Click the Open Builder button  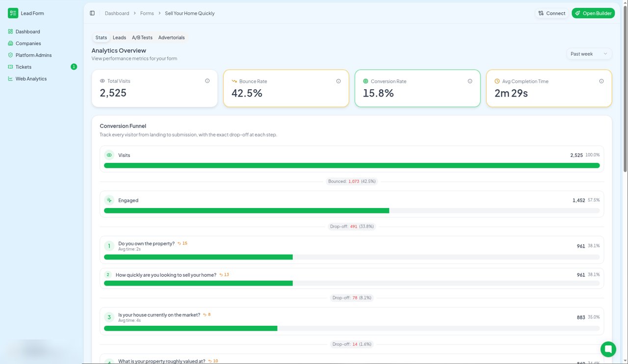593,13
